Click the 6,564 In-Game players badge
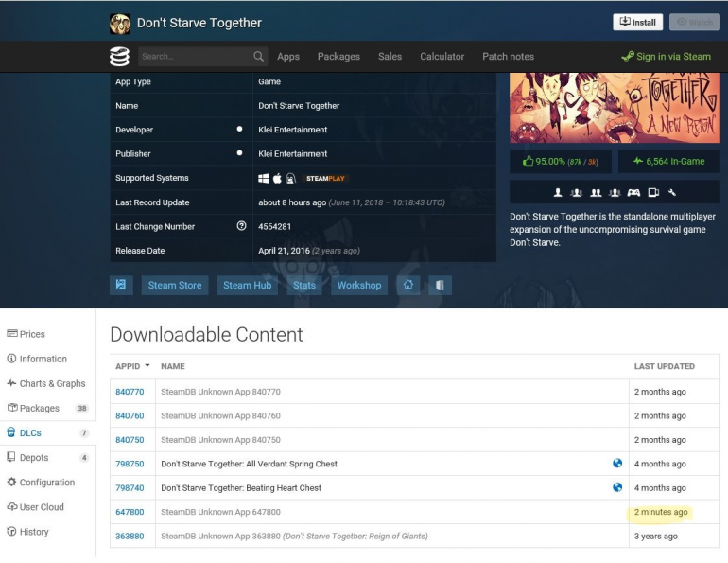This screenshot has height=563, width=728. pos(669,162)
